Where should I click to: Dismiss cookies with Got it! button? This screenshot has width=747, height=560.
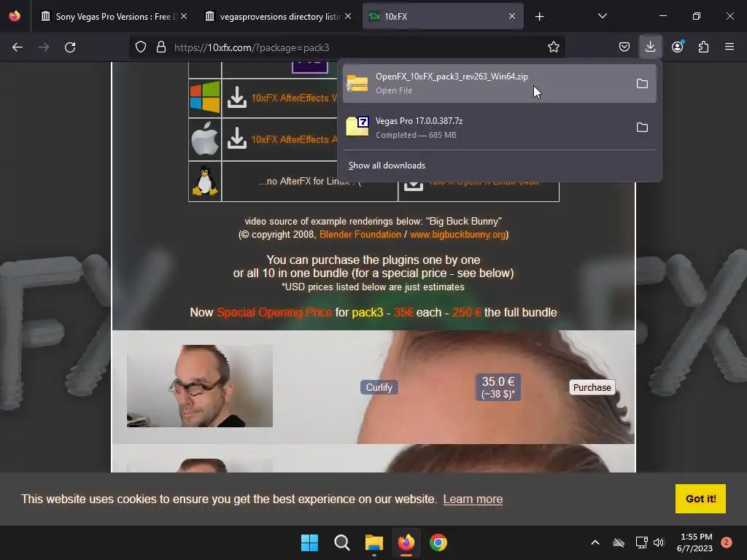point(700,499)
